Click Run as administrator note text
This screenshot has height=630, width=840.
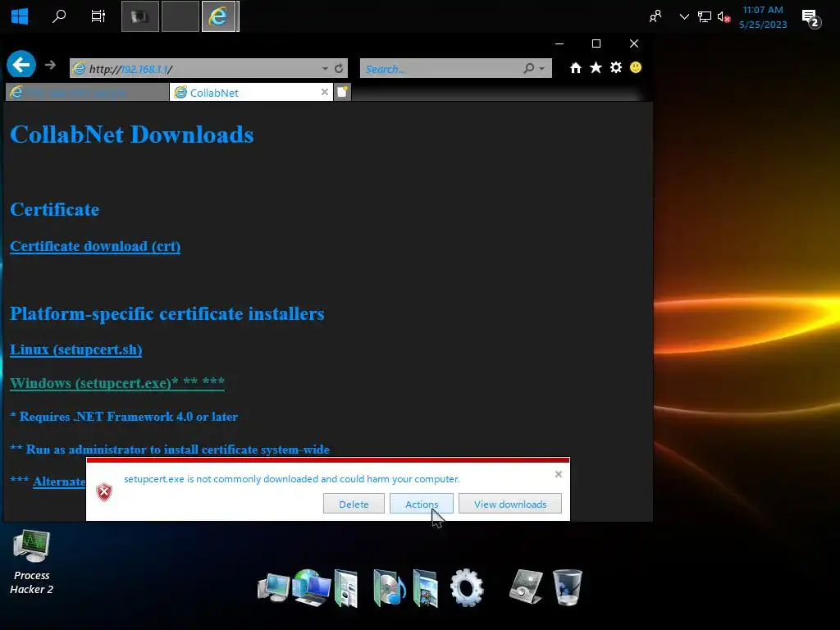click(x=170, y=450)
